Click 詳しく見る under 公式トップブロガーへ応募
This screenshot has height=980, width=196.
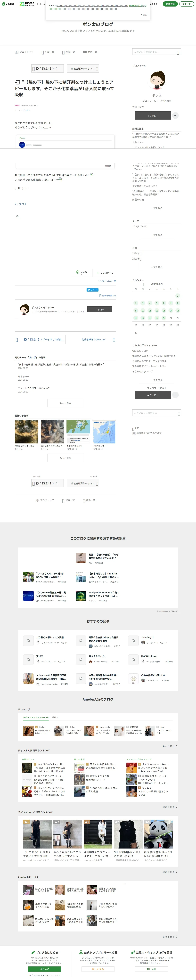pyautogui.click(x=98, y=969)
